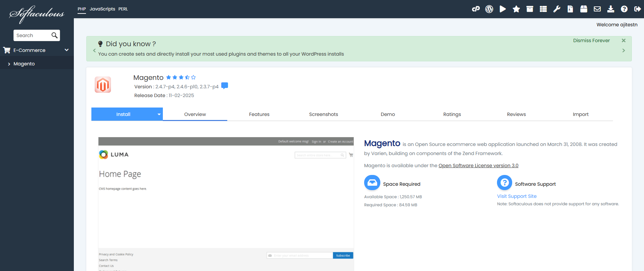The image size is (644, 271).
Task: Switch to the JavaScripts tab
Action: [102, 9]
